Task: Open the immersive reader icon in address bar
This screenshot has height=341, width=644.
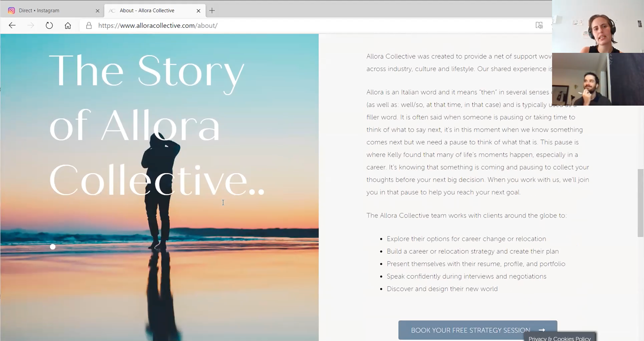Action: [539, 26]
